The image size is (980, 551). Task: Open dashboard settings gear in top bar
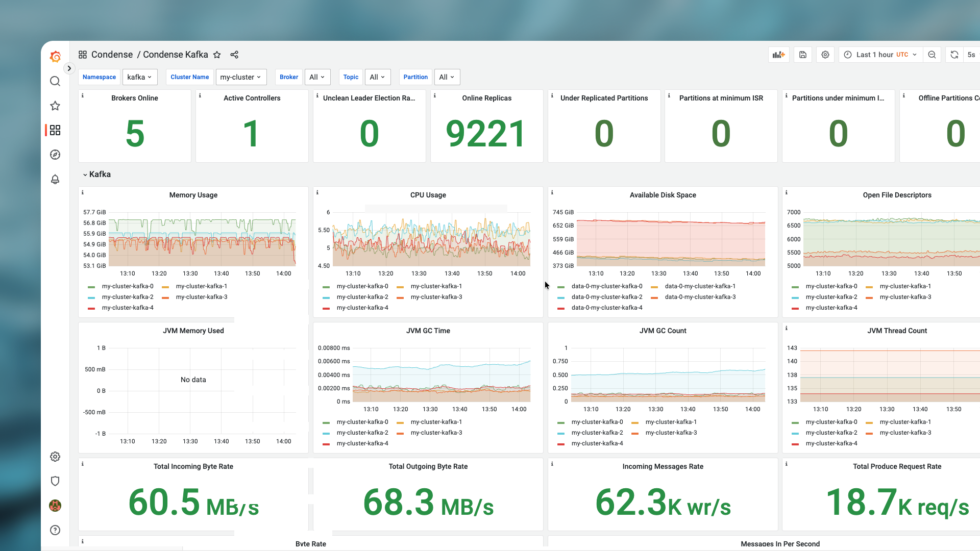(825, 55)
